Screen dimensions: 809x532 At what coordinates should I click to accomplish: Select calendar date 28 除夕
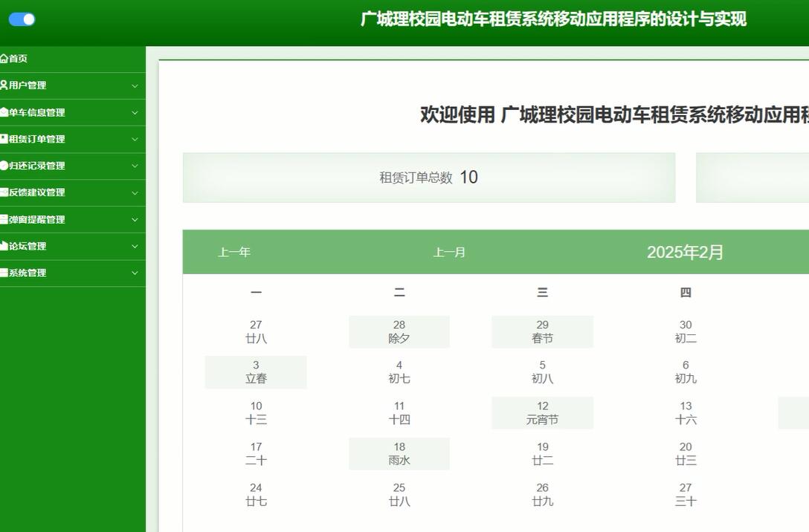click(399, 331)
